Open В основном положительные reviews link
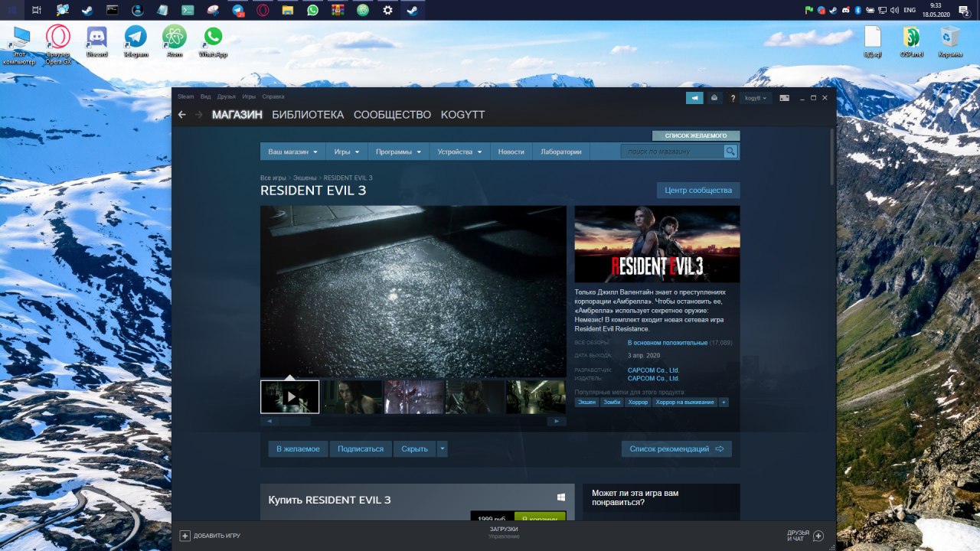 [668, 343]
